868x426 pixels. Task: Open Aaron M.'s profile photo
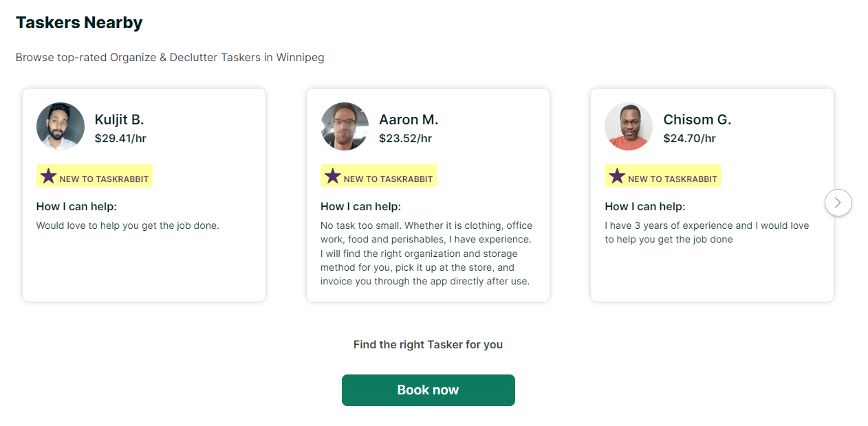[x=345, y=126]
